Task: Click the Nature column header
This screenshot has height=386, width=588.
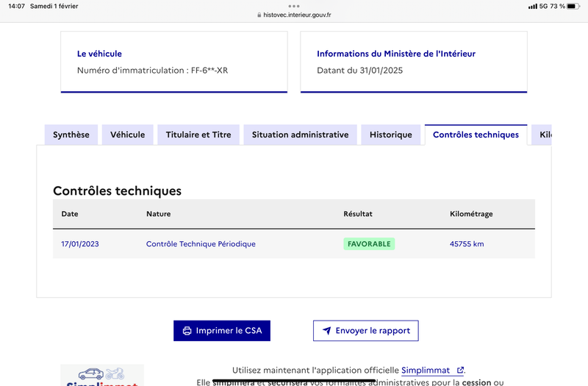Action: (x=158, y=214)
